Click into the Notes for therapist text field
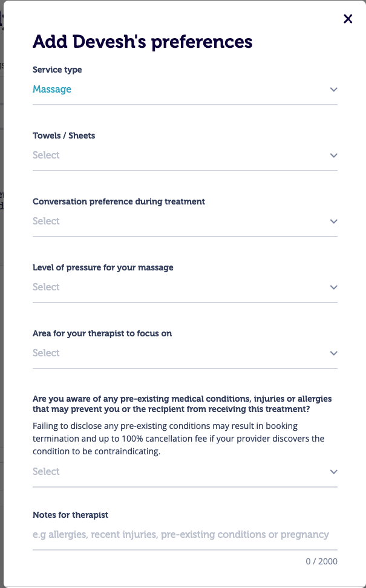The image size is (366, 588). click(x=181, y=535)
